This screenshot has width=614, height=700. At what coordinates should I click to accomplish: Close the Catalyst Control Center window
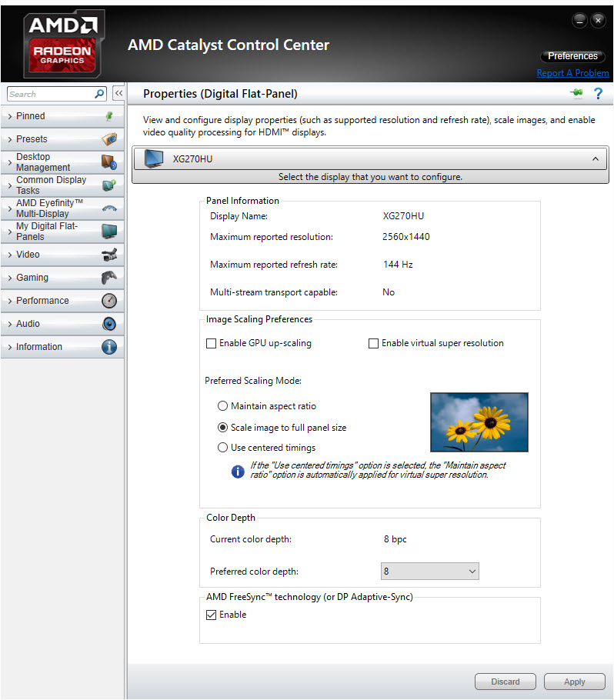[599, 20]
